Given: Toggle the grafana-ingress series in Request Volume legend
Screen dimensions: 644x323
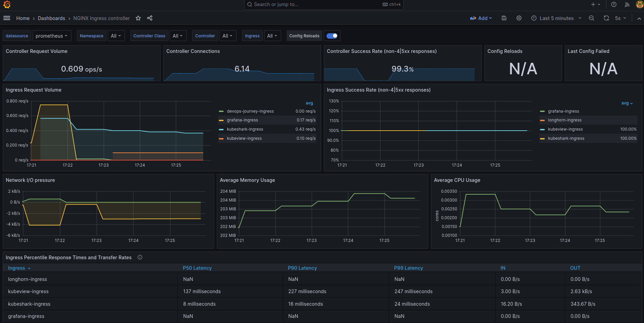Looking at the screenshot, I should [243, 120].
